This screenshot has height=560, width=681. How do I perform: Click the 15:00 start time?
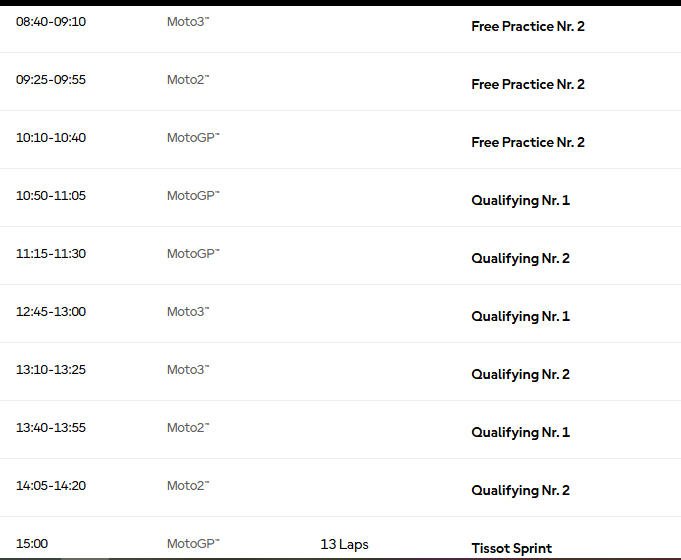point(32,543)
